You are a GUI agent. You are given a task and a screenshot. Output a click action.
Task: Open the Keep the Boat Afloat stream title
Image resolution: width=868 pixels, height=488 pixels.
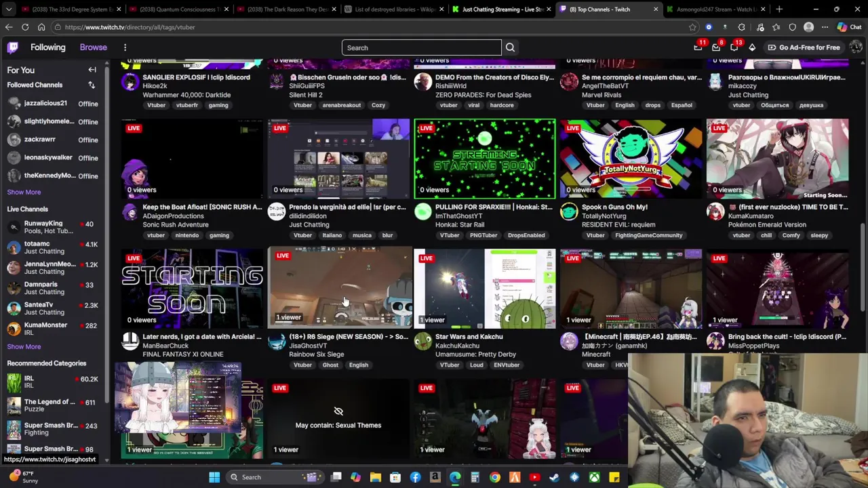[202, 207]
